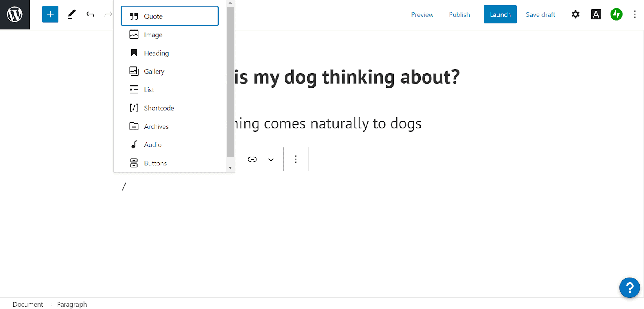644x309 pixels.
Task: Select Document in the breadcrumb
Action: 28,304
